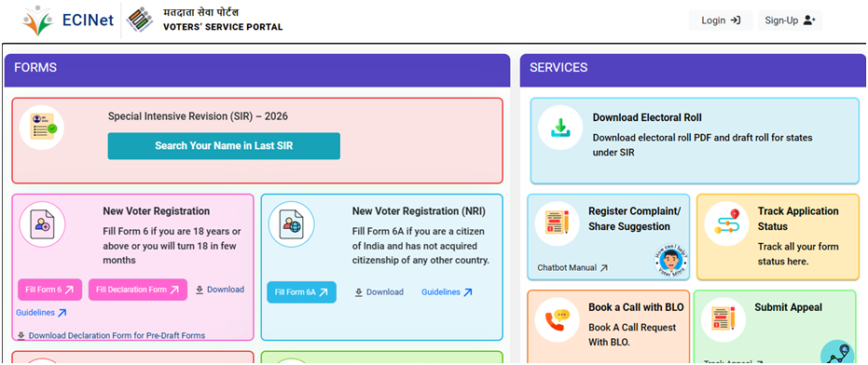868x365 pixels.
Task: Click the Submit Appeal document icon
Action: [x=723, y=319]
